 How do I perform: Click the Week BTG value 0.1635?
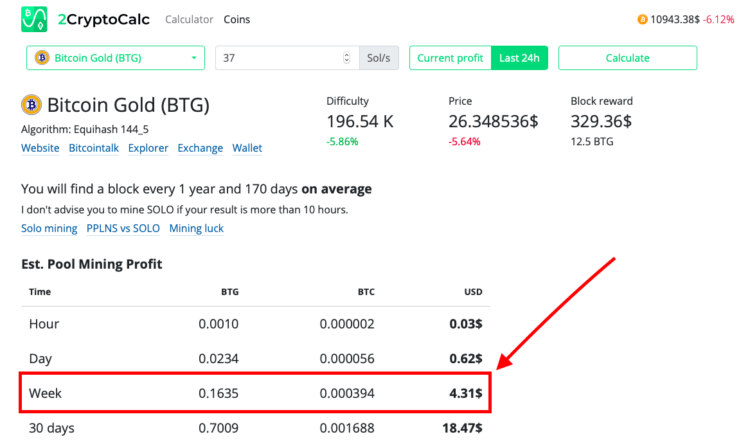pyautogui.click(x=219, y=393)
